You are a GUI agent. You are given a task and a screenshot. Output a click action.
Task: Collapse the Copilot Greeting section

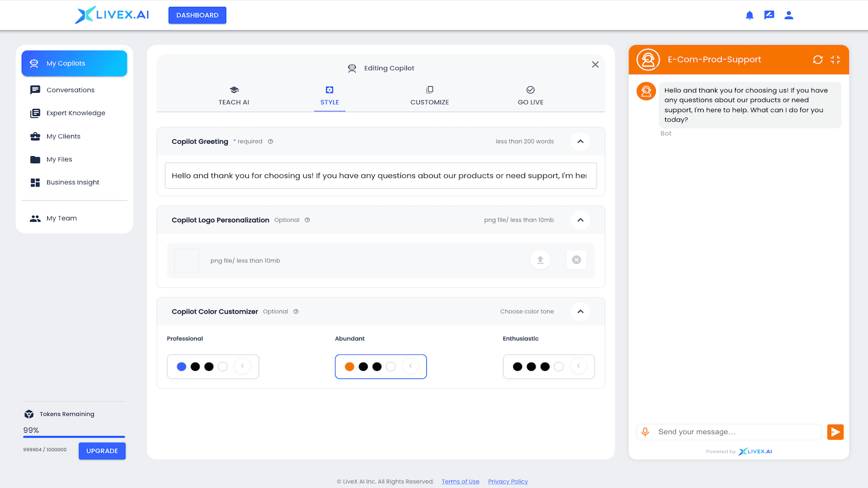tap(580, 142)
